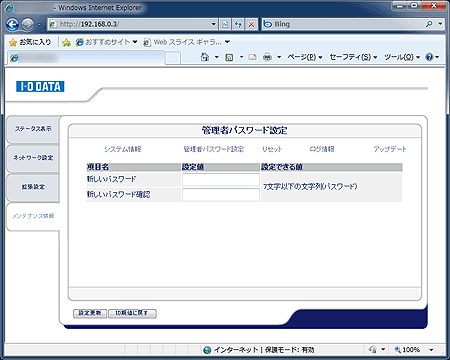The height and width of the screenshot is (360, 450).
Task: Click the 100% zoom level button
Action: click(x=407, y=350)
